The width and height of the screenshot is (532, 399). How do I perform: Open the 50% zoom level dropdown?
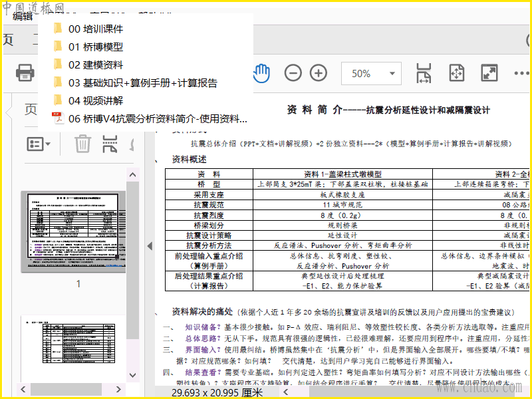[371, 73]
